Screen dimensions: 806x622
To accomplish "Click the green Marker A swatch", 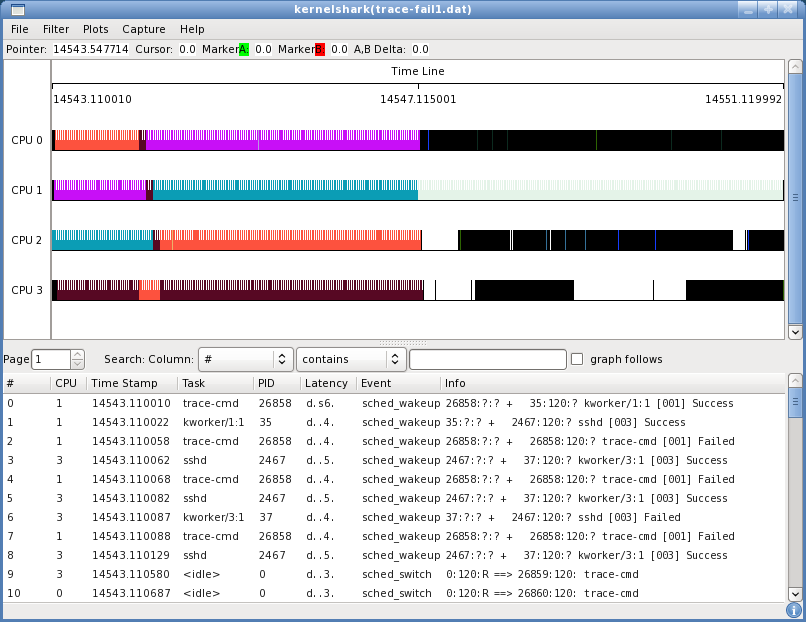I will (243, 49).
